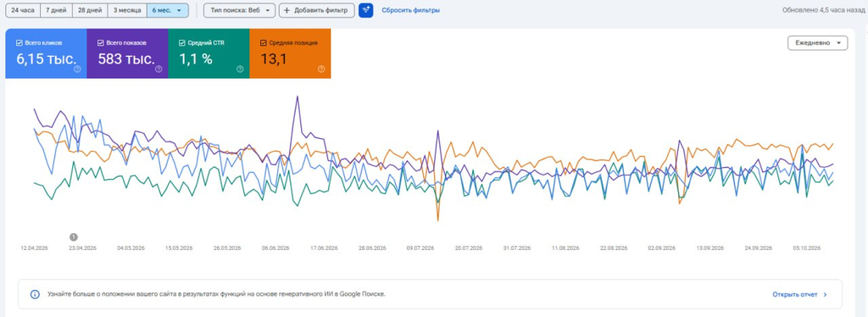868x317 pixels.
Task: Click the 05.10.2026 axis date label
Action: click(806, 248)
